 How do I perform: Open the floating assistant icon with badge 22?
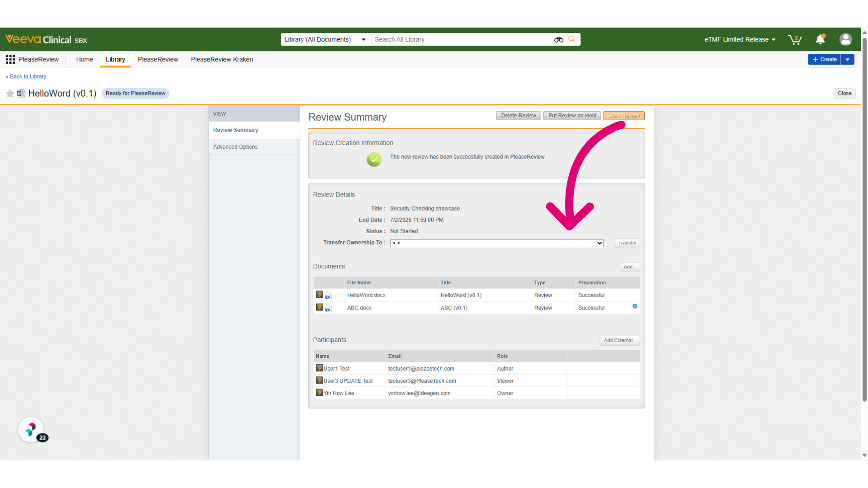pyautogui.click(x=31, y=430)
